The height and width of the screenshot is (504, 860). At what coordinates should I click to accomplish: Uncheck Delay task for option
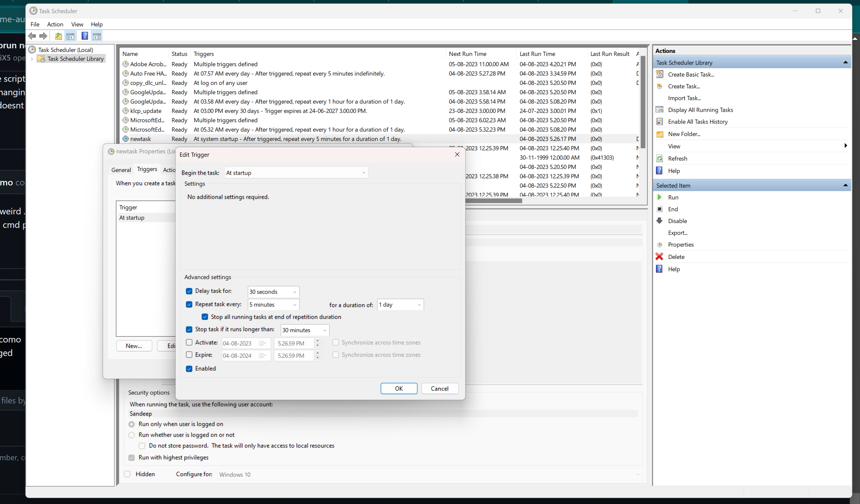(x=189, y=291)
